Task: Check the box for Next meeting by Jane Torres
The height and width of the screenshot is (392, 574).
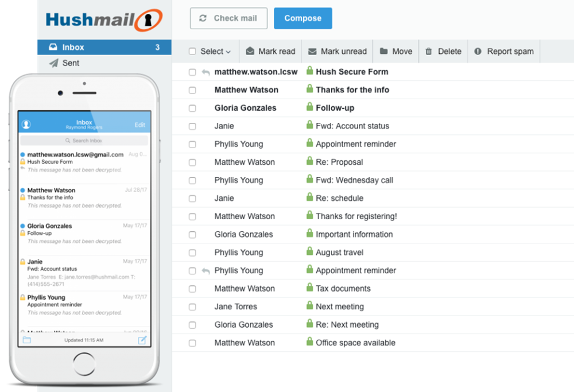Action: (192, 306)
